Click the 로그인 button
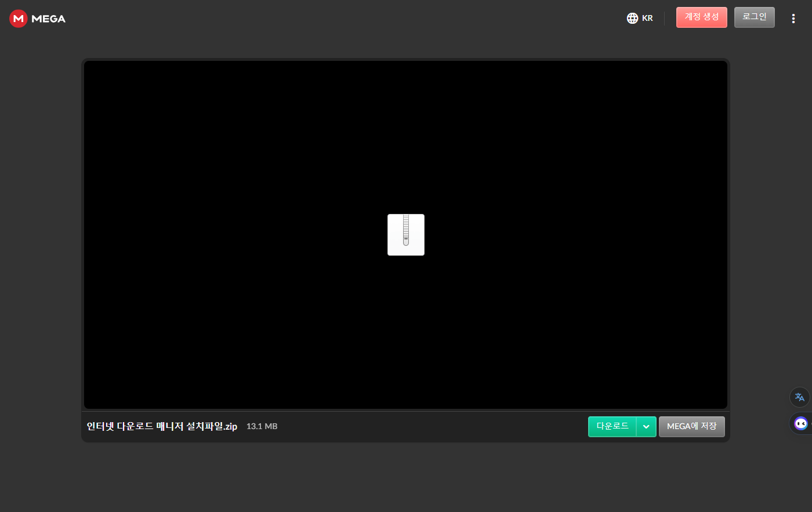 pyautogui.click(x=754, y=17)
